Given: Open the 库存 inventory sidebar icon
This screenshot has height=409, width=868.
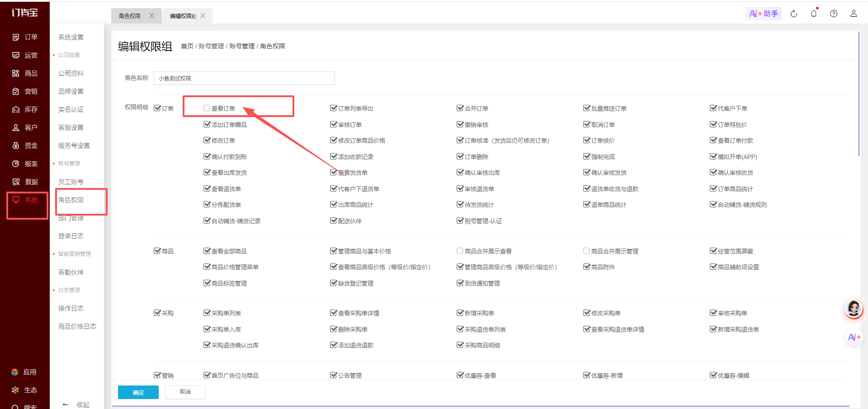Looking at the screenshot, I should pyautogui.click(x=16, y=109).
